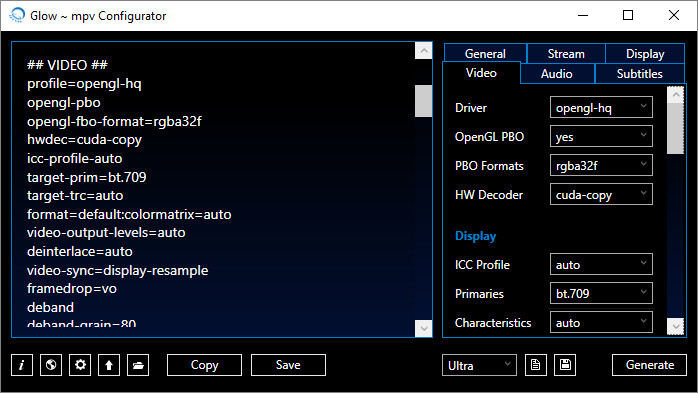
Task: Select the Video tab
Action: point(481,73)
